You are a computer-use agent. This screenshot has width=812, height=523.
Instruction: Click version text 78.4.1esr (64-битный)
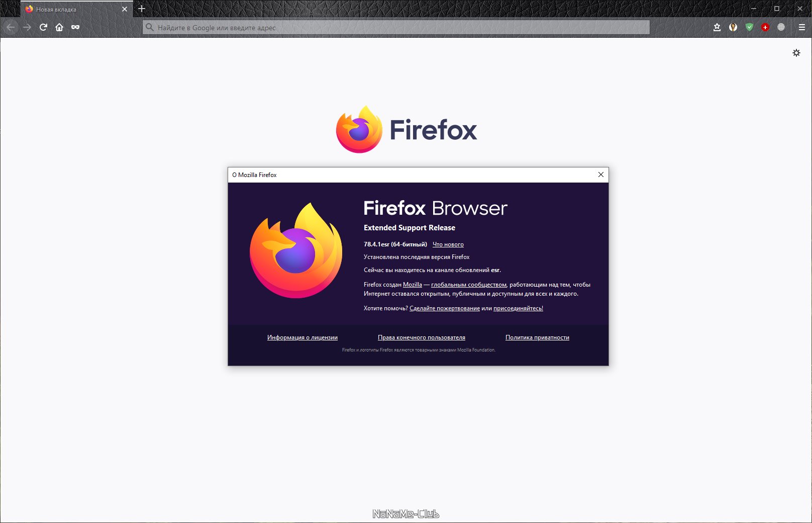395,244
